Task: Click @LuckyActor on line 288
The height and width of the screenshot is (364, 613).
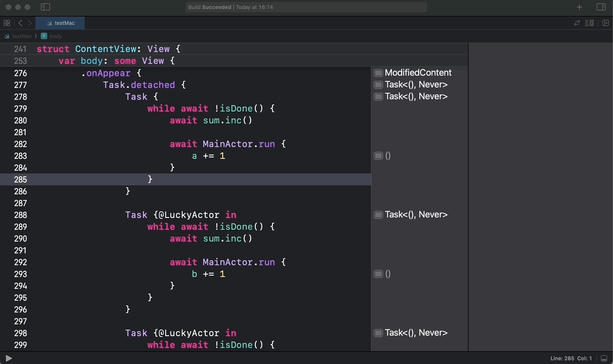Action: [189, 215]
